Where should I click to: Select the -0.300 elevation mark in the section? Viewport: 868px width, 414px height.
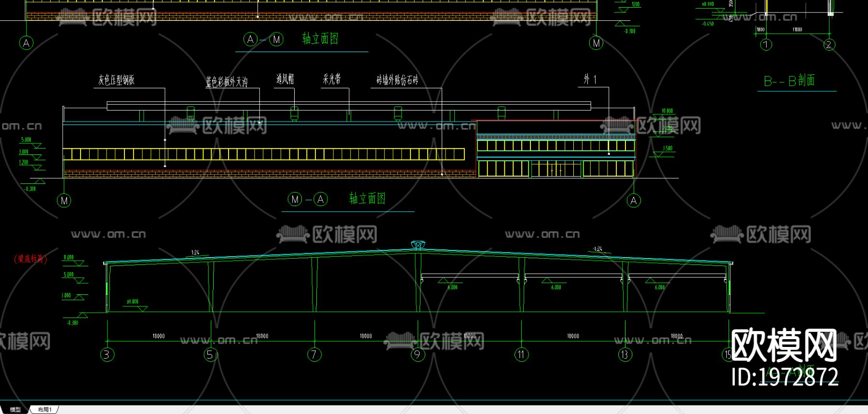[x=72, y=323]
